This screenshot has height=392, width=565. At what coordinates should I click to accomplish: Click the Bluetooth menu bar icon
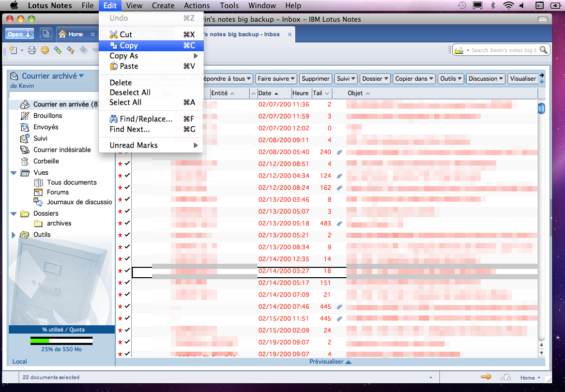(493, 5)
